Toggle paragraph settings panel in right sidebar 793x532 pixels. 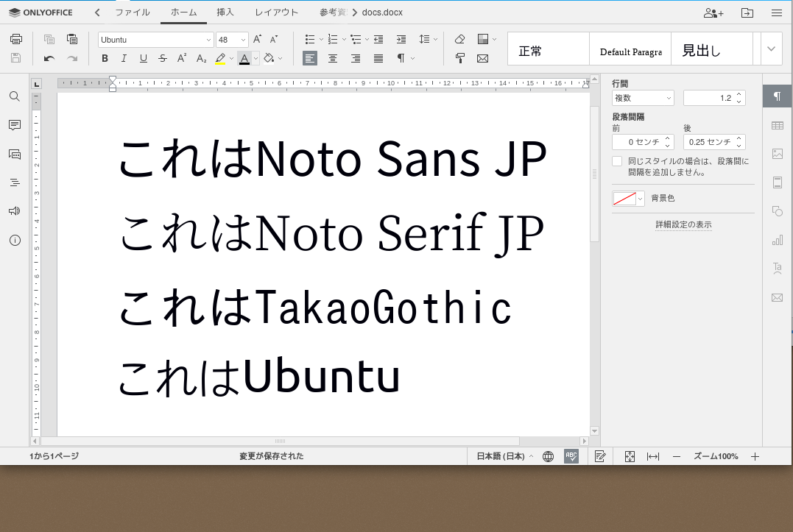coord(778,96)
